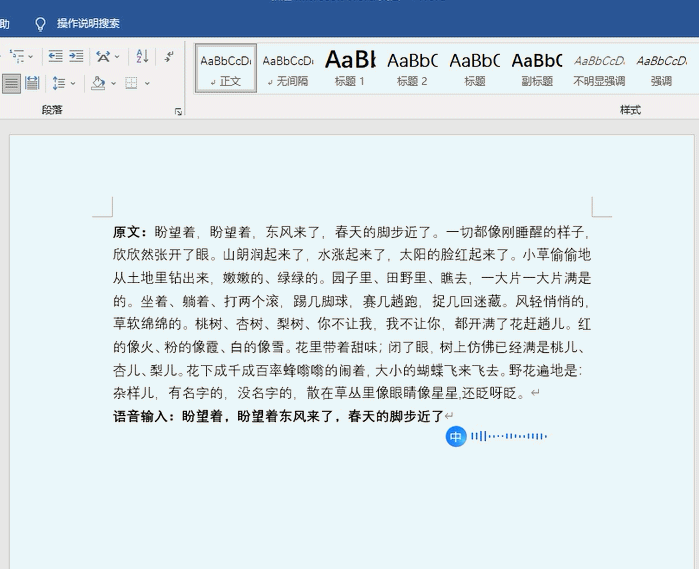
Task: Open 段落 paragraph settings dialog launcher
Action: 178,111
